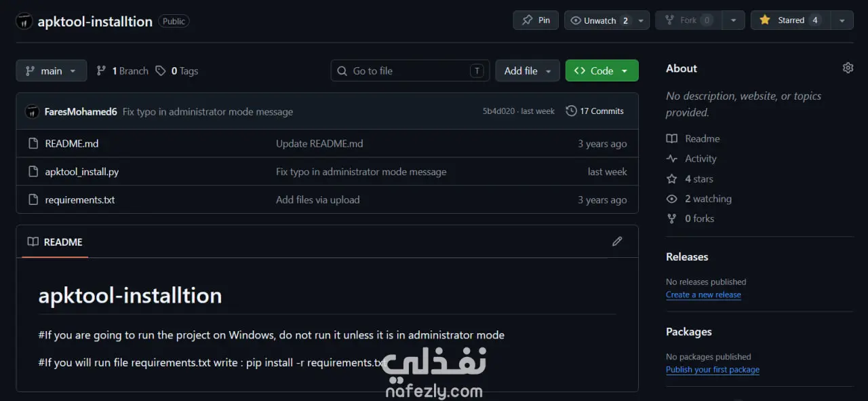This screenshot has height=401, width=868.
Task: Expand the Unwatch options dropdown arrow
Action: click(x=642, y=20)
